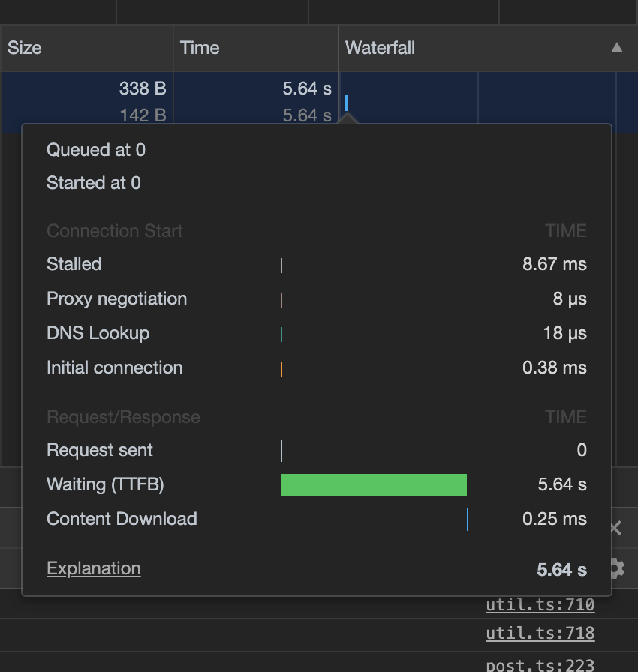Viewport: 638px width, 672px height.
Task: Open the Explanation link
Action: [93, 568]
